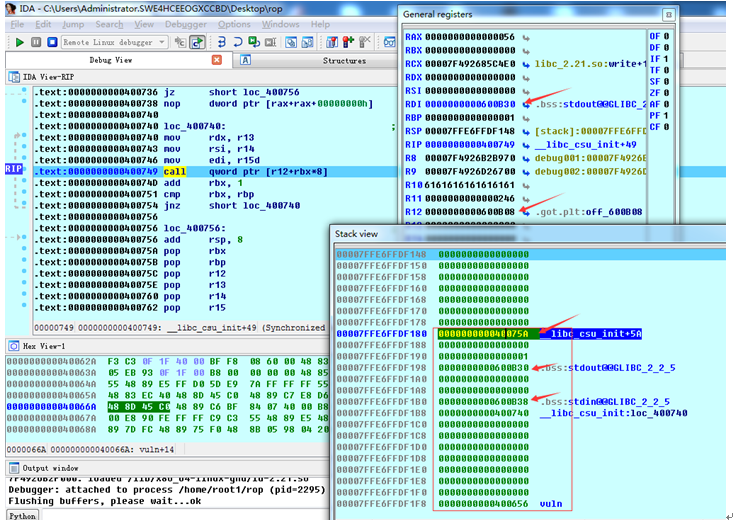The image size is (735, 520).
Task: Click the jump arrow beside the RDI register
Action: [x=525, y=103]
